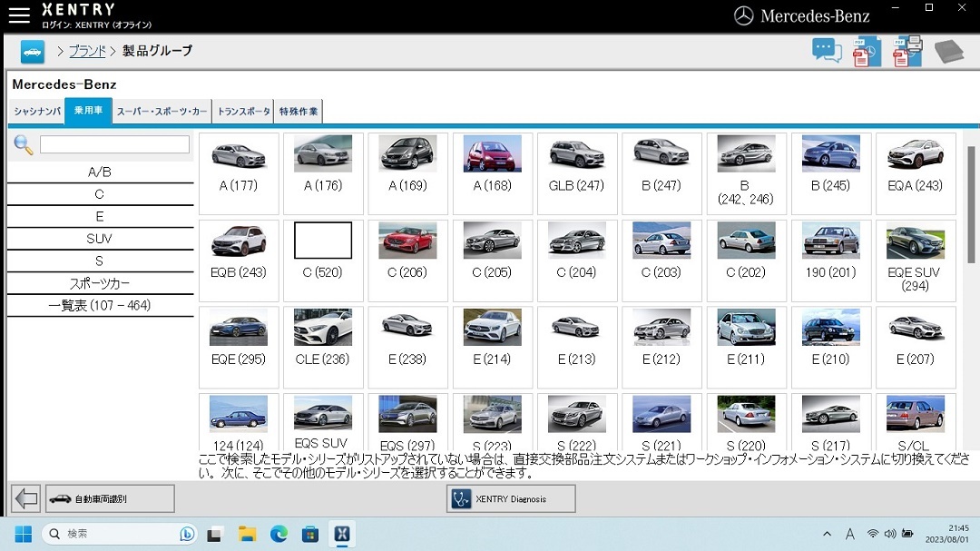Viewport: 980px width, 551px height.
Task: Choose 一覧表 (107 – 464) category
Action: (x=100, y=306)
